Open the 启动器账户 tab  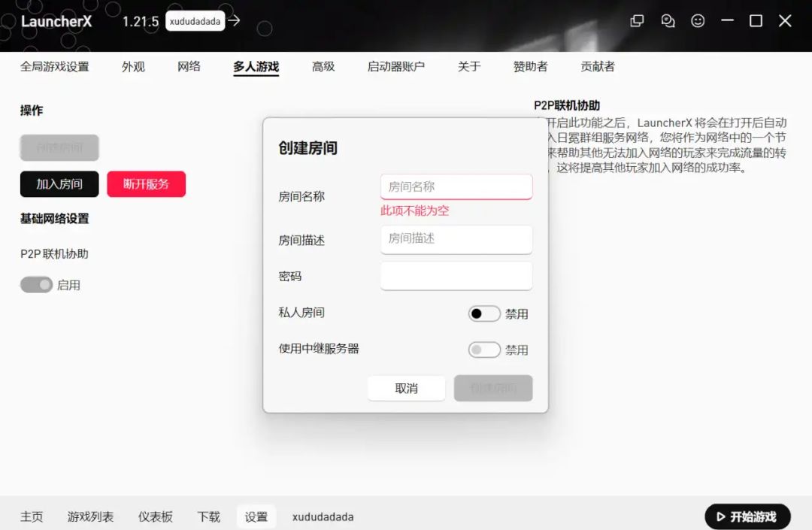coord(395,66)
